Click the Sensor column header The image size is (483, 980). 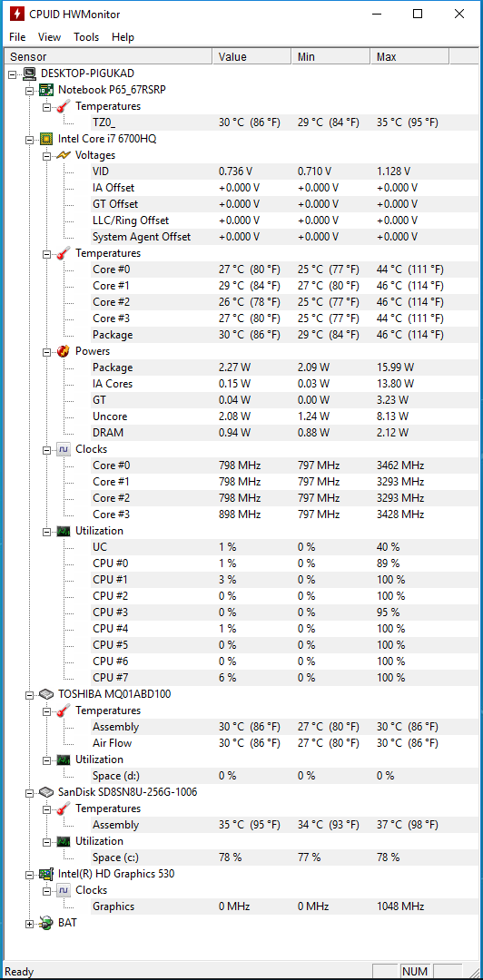[x=109, y=57]
